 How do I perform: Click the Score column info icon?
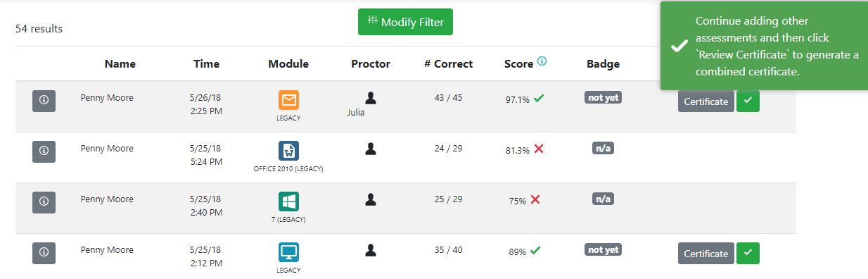(542, 61)
